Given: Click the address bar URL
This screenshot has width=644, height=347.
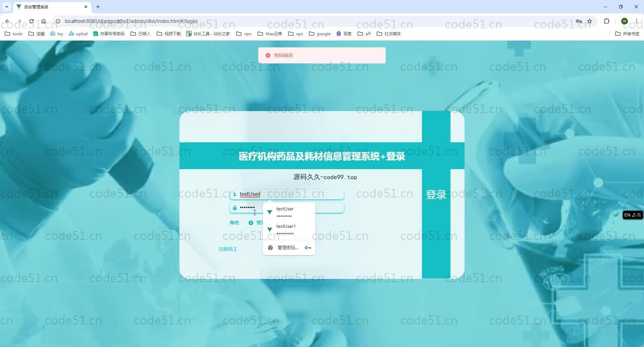Looking at the screenshot, I should pyautogui.click(x=131, y=21).
